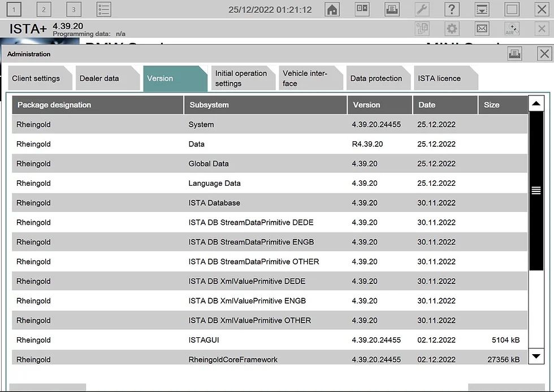Select the 'RheingoldCoreFramework' subsystem cell

click(233, 359)
